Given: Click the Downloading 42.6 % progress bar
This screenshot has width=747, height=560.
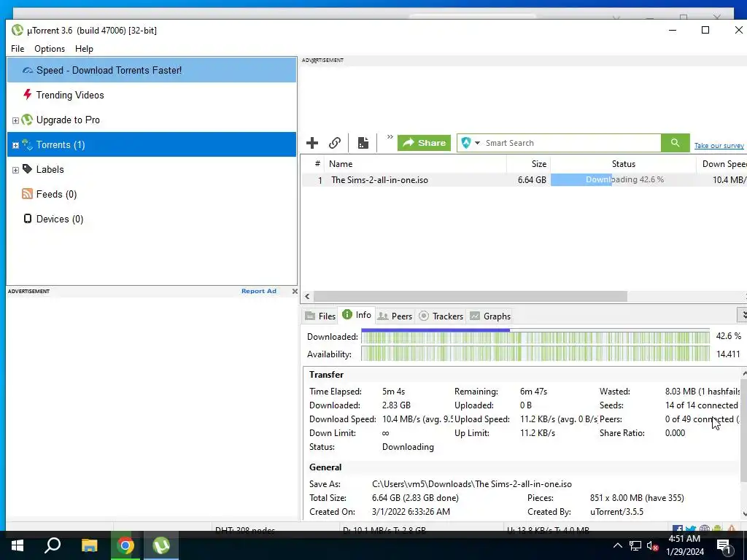Looking at the screenshot, I should coord(623,179).
